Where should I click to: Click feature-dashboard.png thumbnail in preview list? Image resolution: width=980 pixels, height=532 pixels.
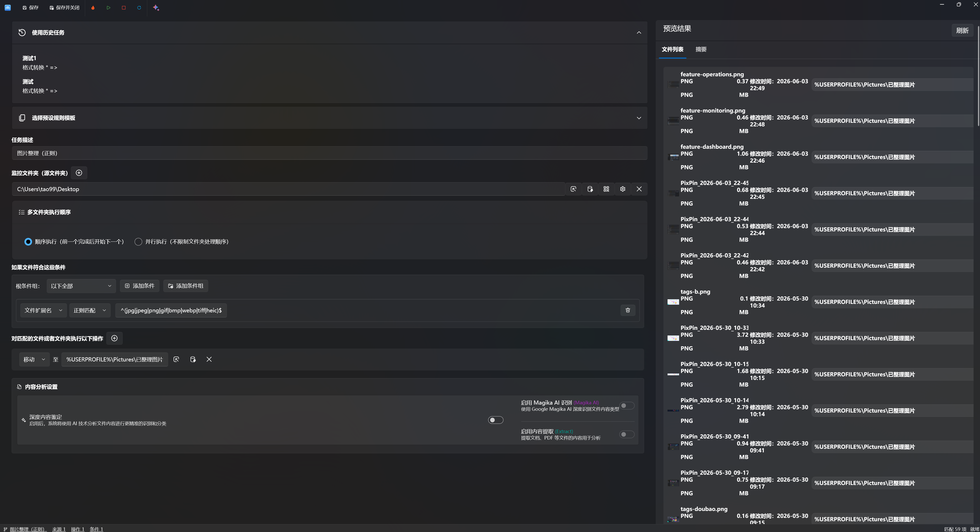(x=673, y=157)
